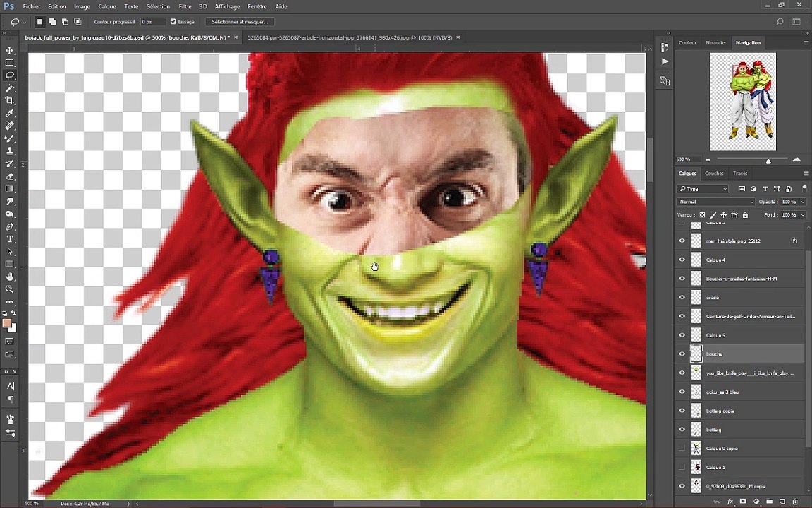Viewport: 812px width, 508px height.
Task: Select the Move tool
Action: pyautogui.click(x=10, y=50)
